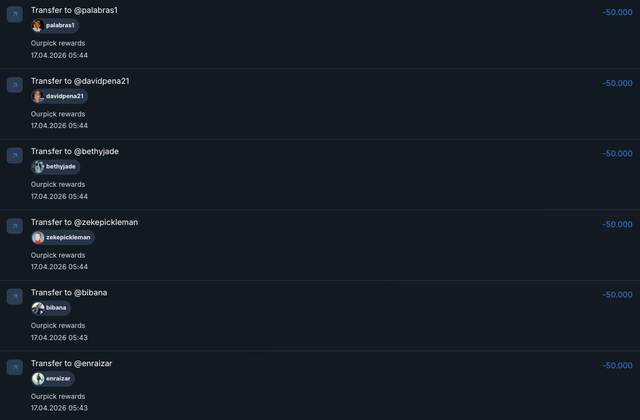Open the palabras1 user chip
This screenshot has height=420, width=640.
point(55,26)
